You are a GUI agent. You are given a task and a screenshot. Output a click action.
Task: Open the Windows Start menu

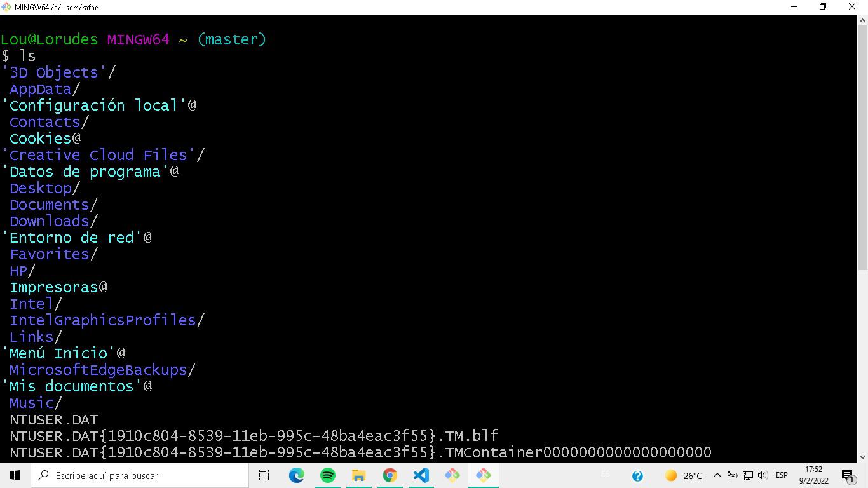click(15, 475)
